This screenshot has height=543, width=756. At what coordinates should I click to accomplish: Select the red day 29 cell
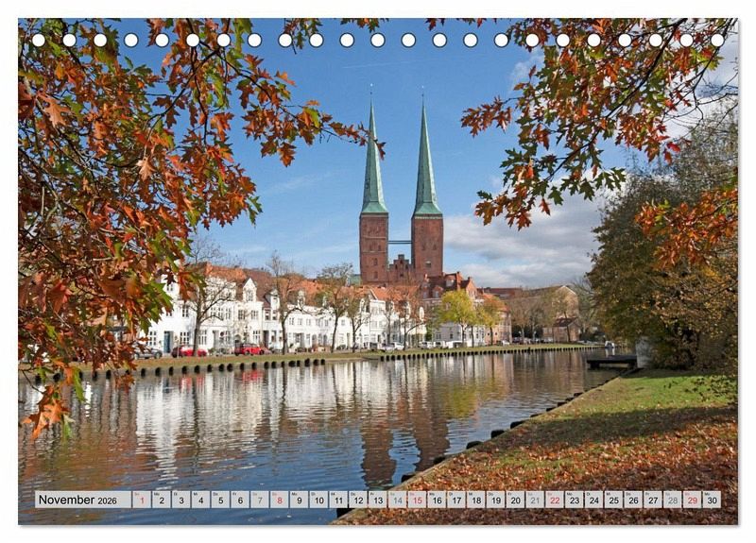pos(693,500)
